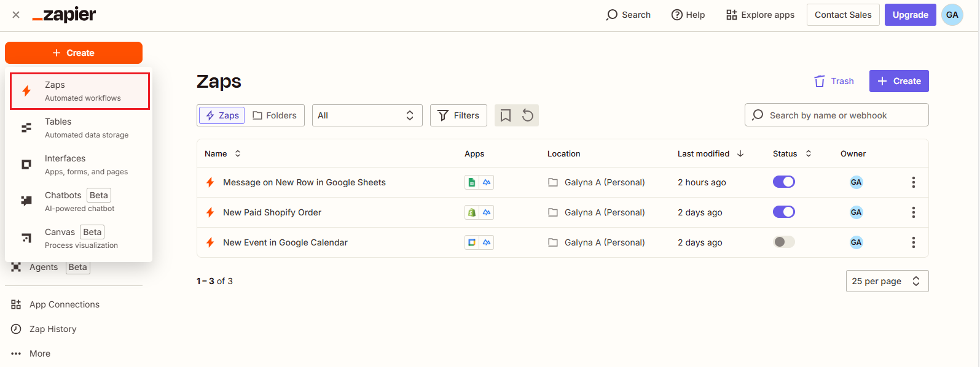The width and height of the screenshot is (980, 367).
Task: Click lightning icon of New Event in Google Calendar
Action: pyautogui.click(x=210, y=242)
